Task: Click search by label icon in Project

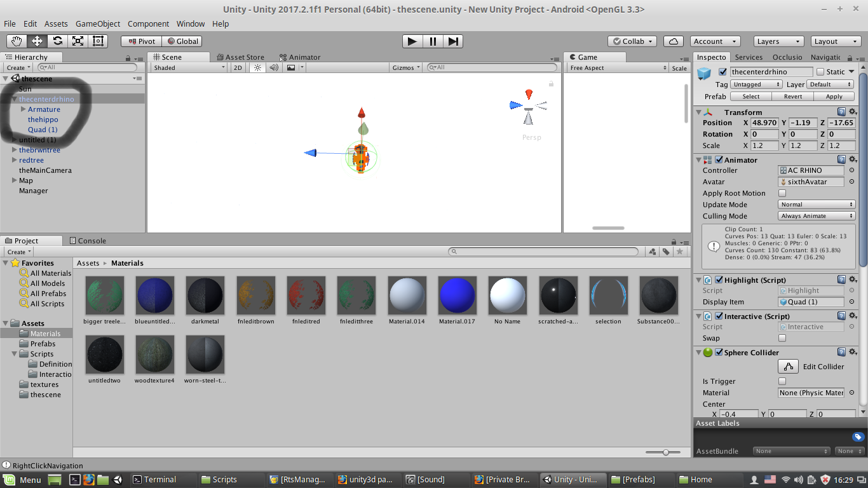Action: coord(666,252)
